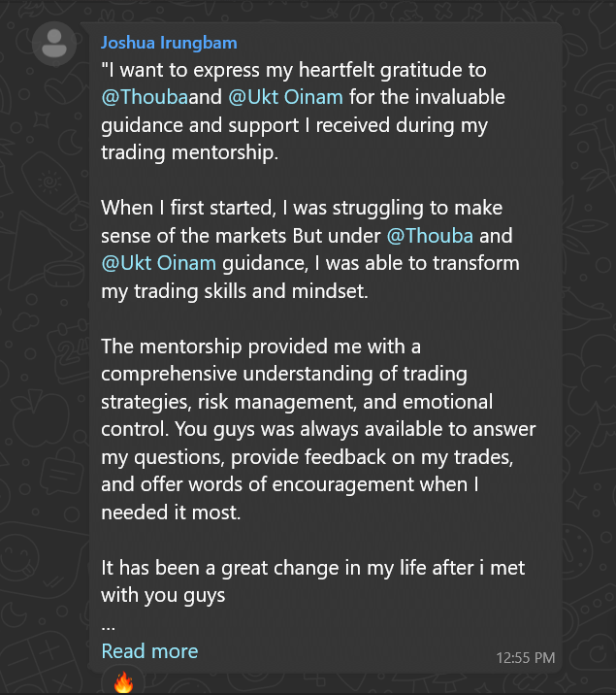
Task: Open @Ukt Oinam mention before "for the invaluable"
Action: 285,97
